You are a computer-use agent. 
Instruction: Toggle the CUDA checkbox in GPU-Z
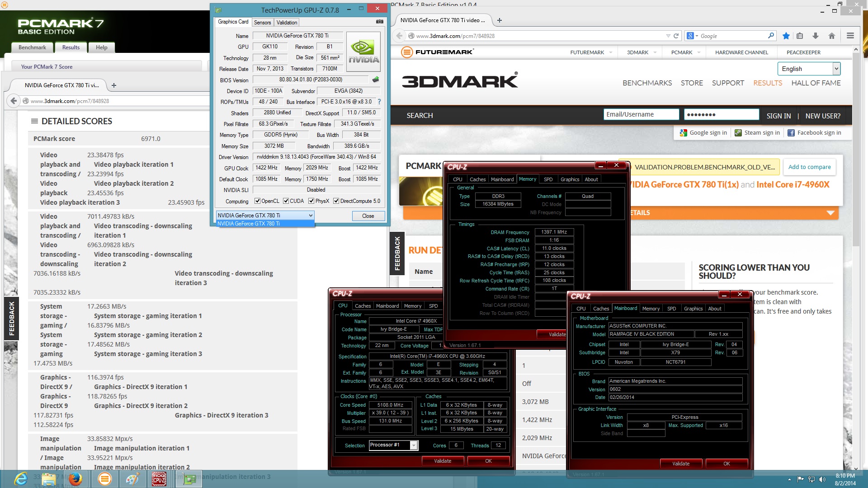point(286,201)
